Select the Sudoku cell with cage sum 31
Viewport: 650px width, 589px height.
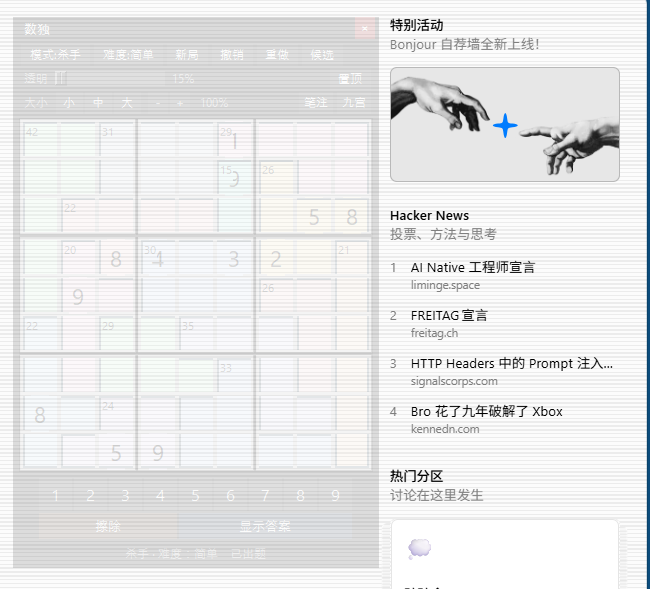pos(116,141)
